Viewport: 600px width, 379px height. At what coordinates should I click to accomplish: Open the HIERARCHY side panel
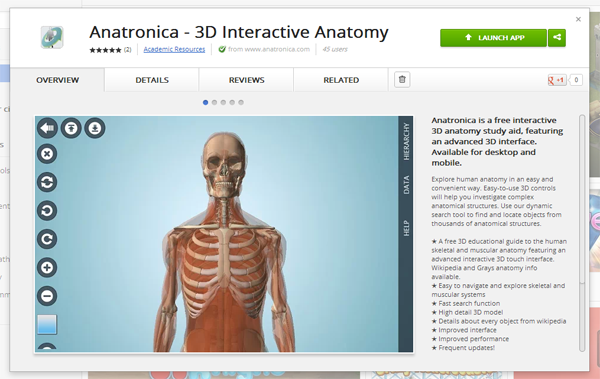406,142
